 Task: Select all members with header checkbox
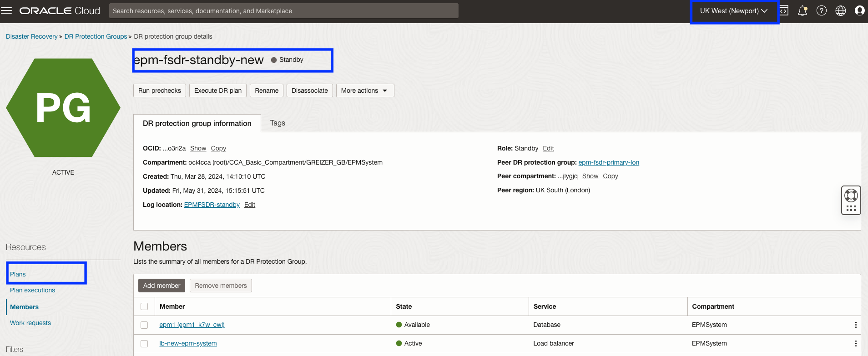pos(144,306)
